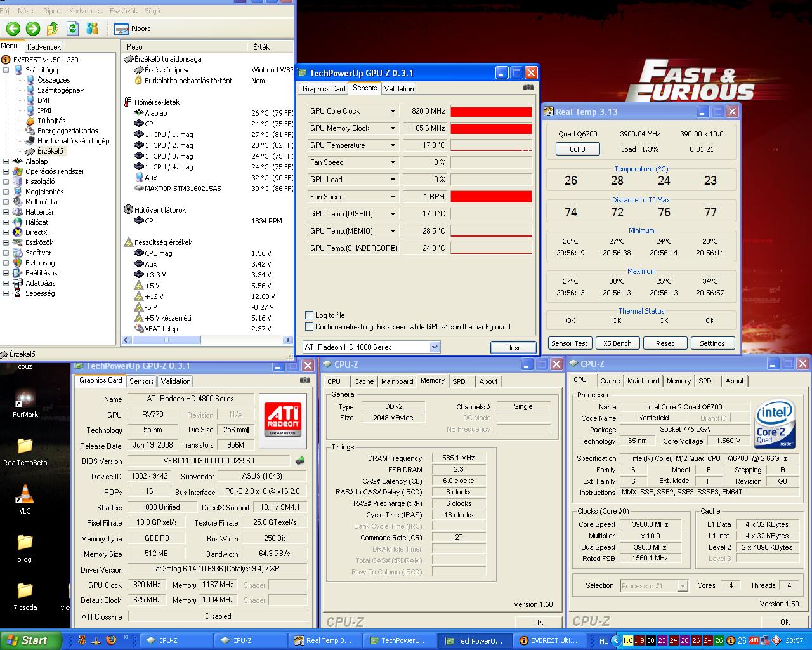
Task: Open VLC desktop shortcut
Action: coord(25,500)
